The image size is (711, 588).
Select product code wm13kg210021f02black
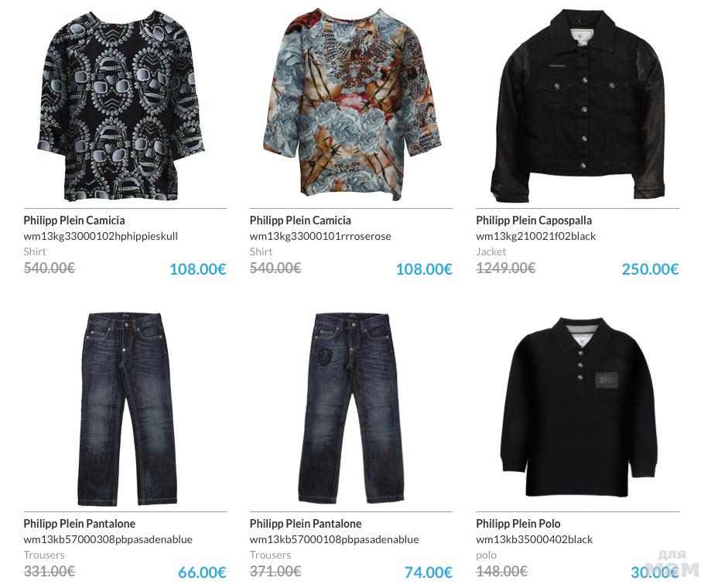[x=535, y=236]
